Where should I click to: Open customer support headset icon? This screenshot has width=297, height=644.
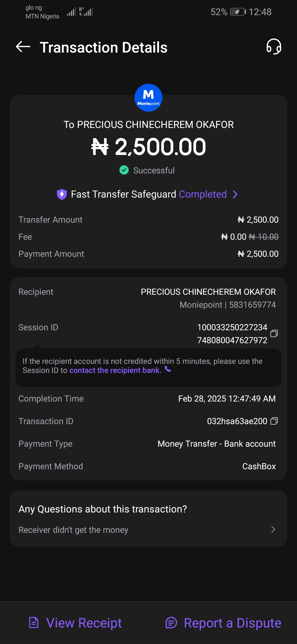(274, 47)
